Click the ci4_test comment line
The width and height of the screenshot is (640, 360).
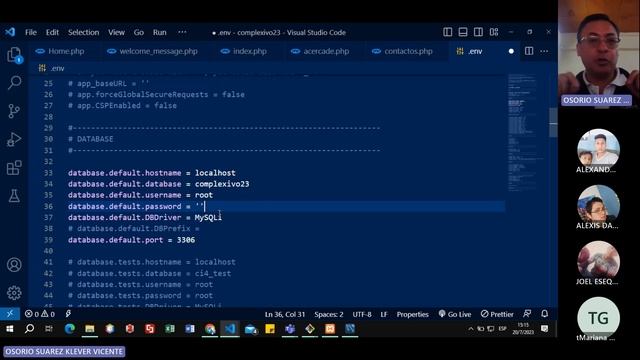[x=149, y=273]
